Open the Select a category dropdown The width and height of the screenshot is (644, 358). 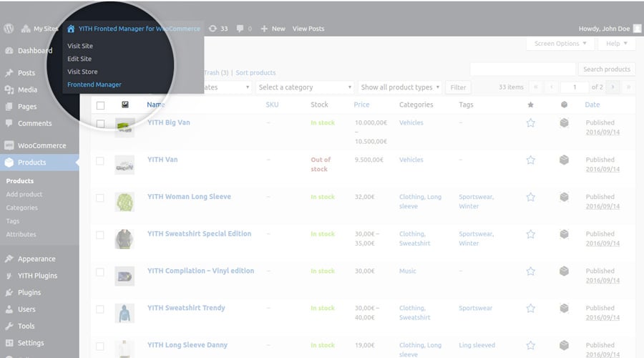(x=304, y=87)
